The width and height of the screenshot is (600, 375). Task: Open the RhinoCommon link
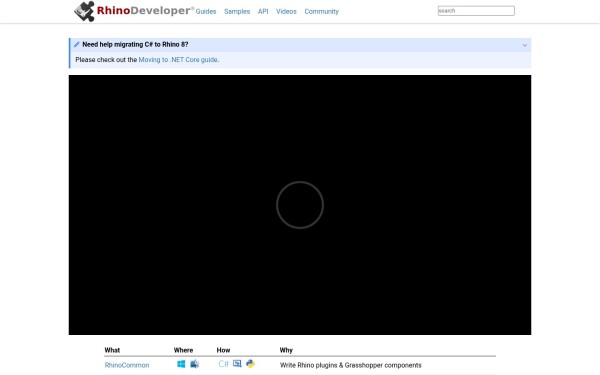tap(127, 365)
